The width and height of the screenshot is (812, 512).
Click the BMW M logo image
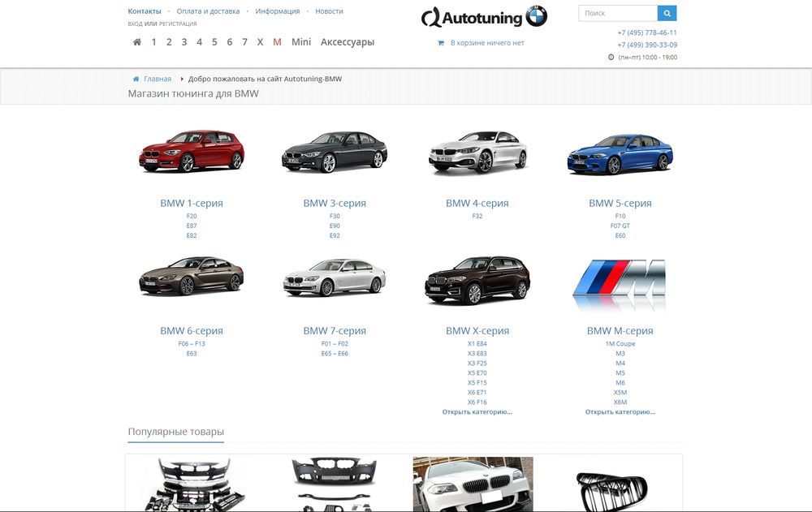[620, 284]
